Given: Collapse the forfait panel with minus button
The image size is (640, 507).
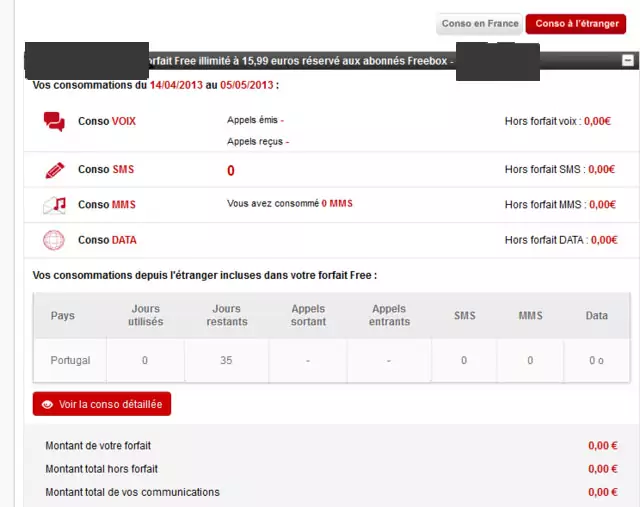Looking at the screenshot, I should (x=627, y=61).
